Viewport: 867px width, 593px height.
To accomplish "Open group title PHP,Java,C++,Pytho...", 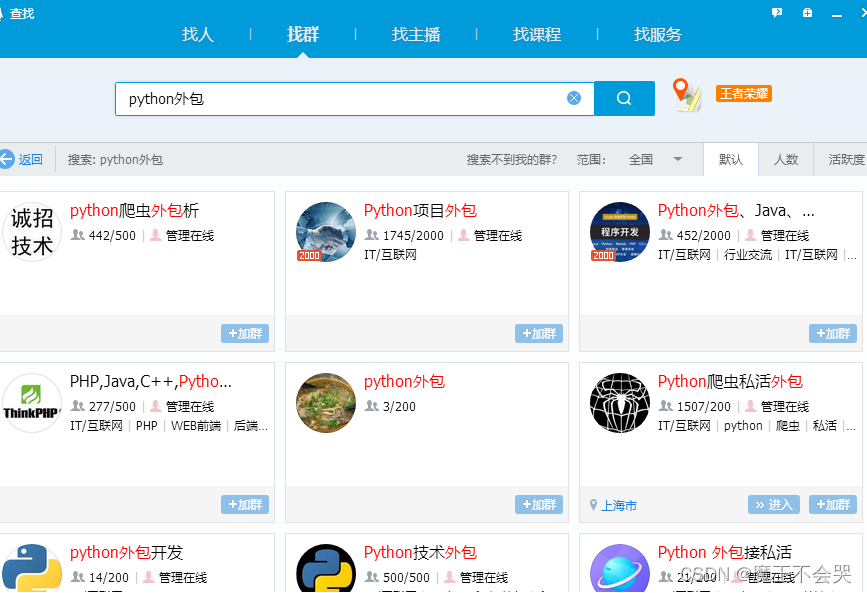I will [x=151, y=382].
